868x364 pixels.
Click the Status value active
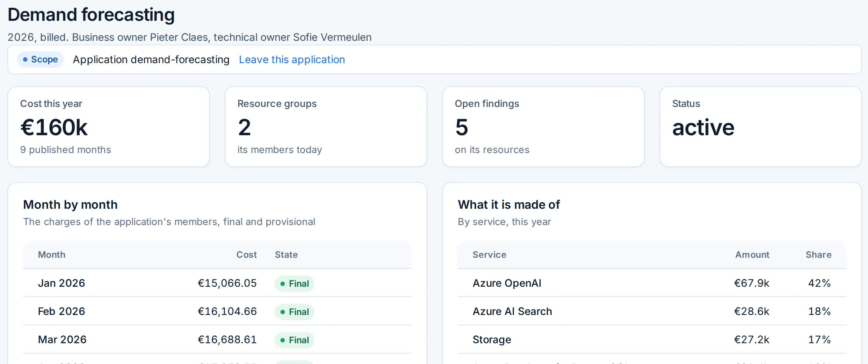[703, 127]
